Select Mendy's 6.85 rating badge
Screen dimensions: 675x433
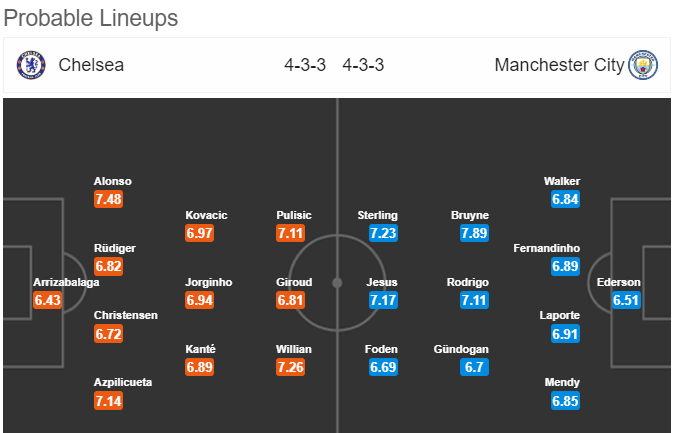[565, 401]
